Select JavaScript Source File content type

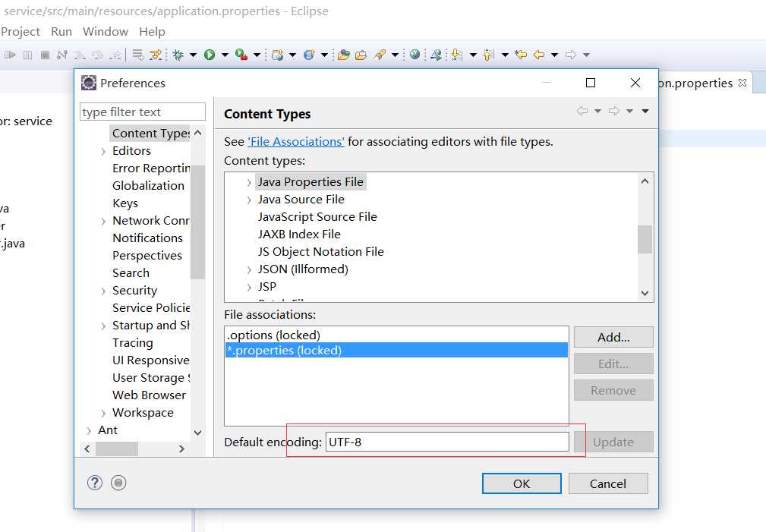[317, 217]
